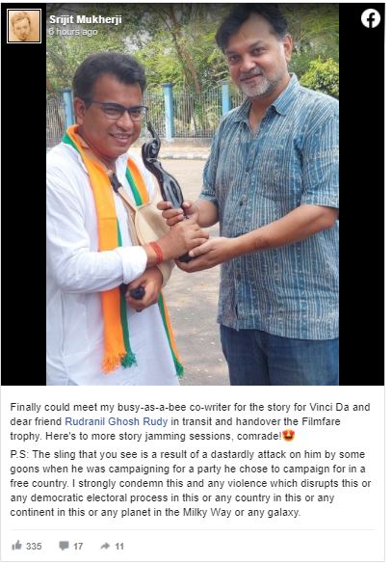Screen dimensions: 392x564
Task: Select the 'Finally could meet' post paragraph
Action: pyautogui.click(x=190, y=421)
